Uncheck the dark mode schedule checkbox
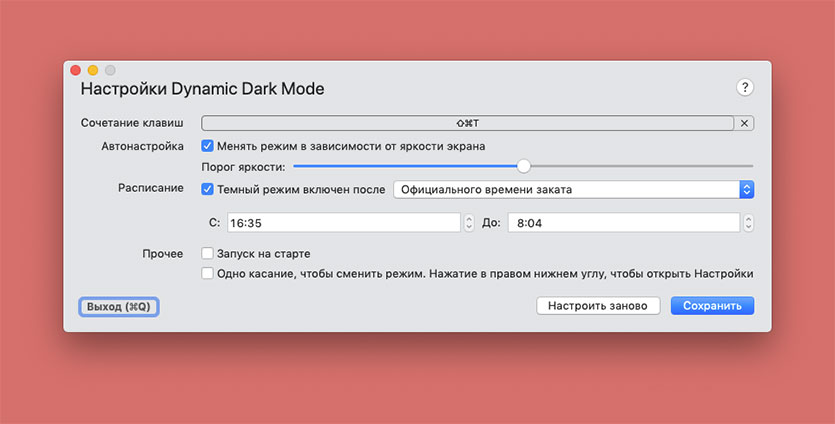 [x=208, y=189]
